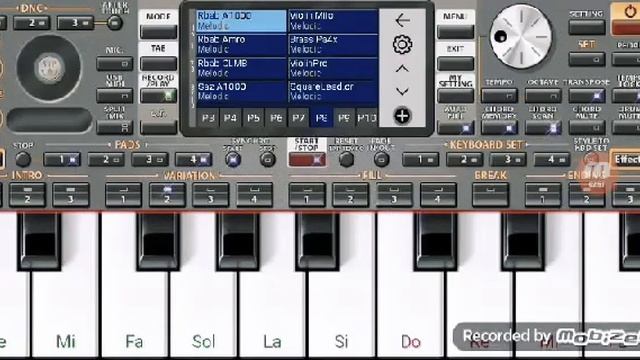Click the FADE IN/OUT round button
The height and width of the screenshot is (360, 640).
[x=382, y=159]
